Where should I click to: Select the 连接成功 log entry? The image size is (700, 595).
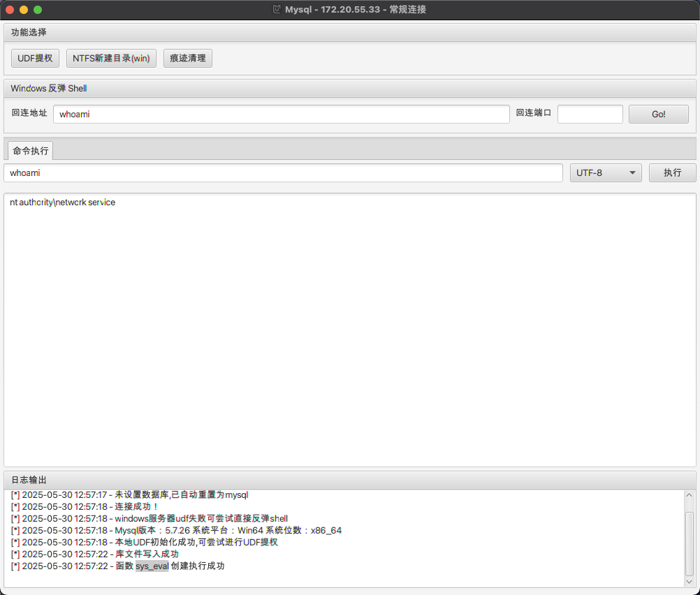(137, 506)
